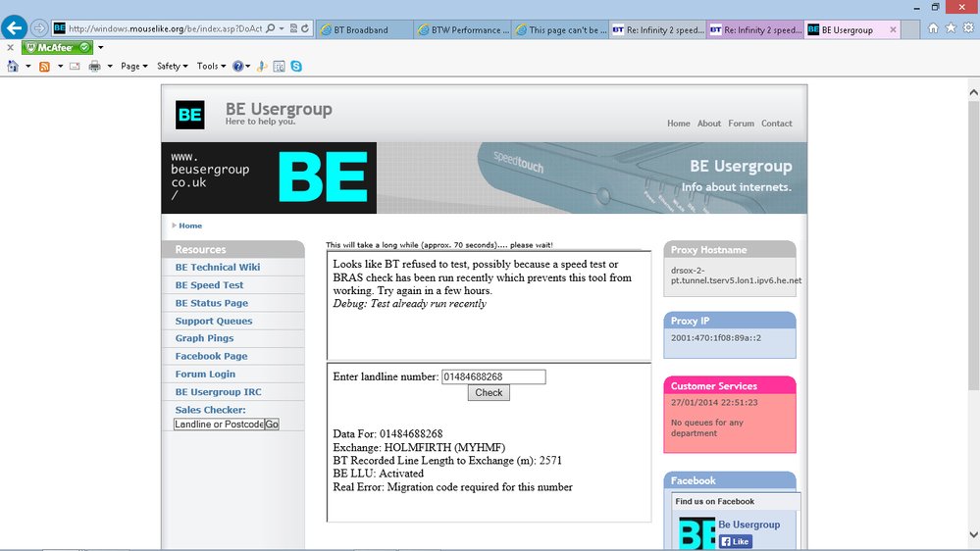Click the www.beusergroup.co.uk BE banner image

click(269, 178)
